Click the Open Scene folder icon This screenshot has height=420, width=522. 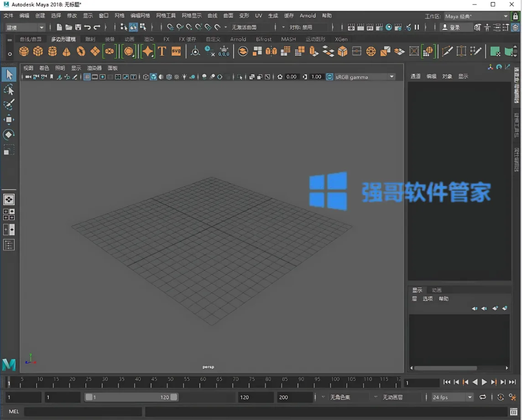pos(68,27)
